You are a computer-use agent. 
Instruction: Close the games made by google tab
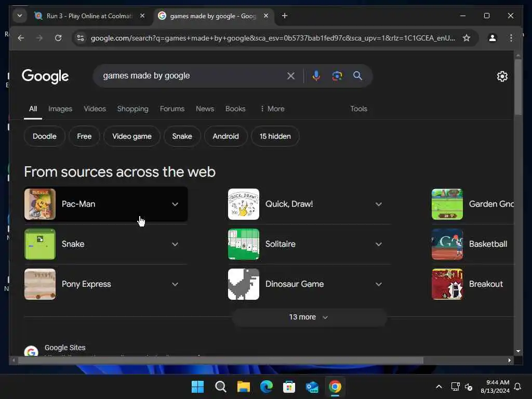point(266,16)
